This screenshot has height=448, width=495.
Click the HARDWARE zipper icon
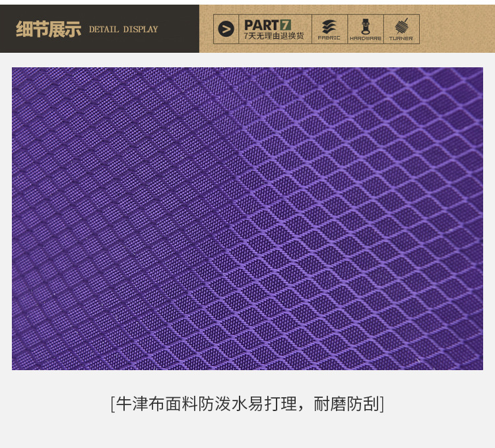tap(365, 26)
